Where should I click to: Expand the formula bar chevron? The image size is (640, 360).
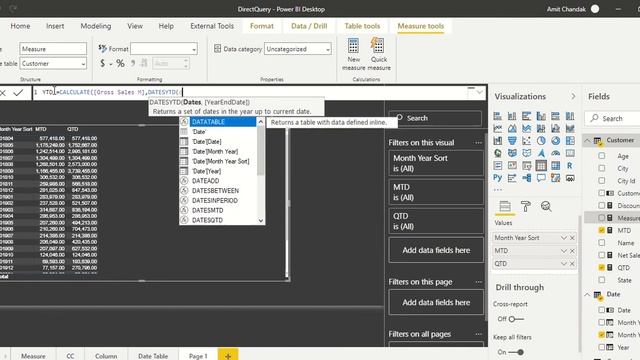480,93
